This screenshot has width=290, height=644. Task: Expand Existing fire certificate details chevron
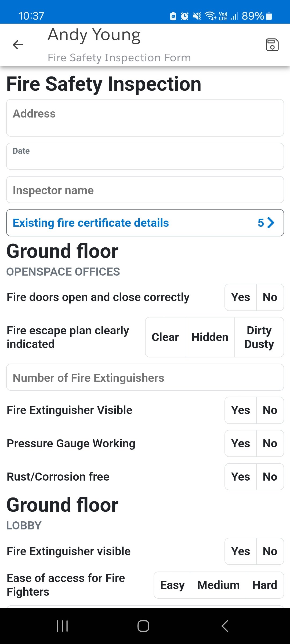coord(271,223)
